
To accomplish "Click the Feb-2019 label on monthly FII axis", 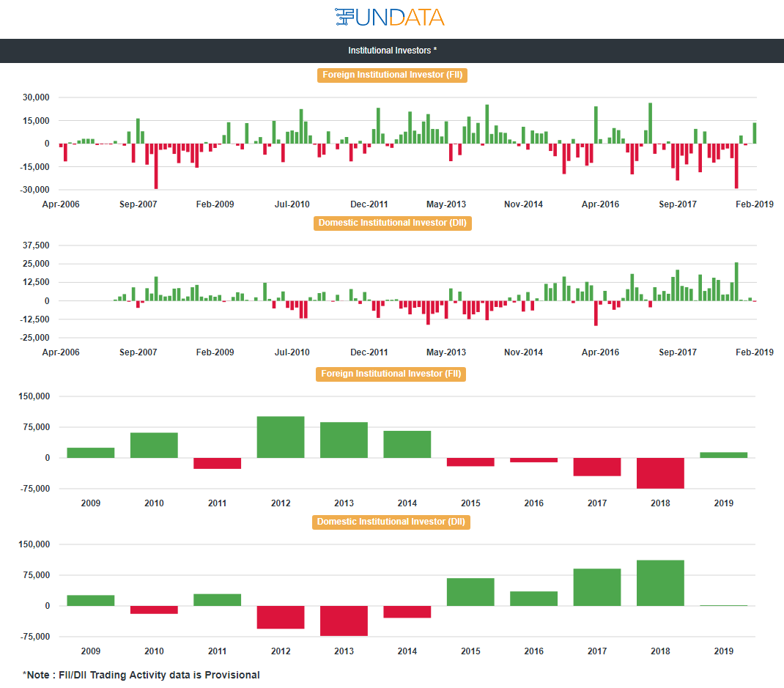I will click(755, 204).
